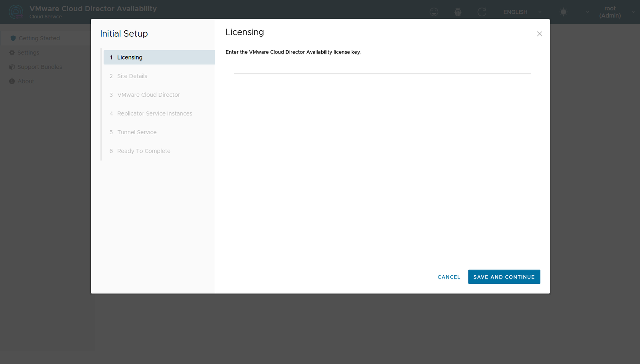Expand the theme selector chevron
This screenshot has height=364, width=640.
tap(588, 12)
